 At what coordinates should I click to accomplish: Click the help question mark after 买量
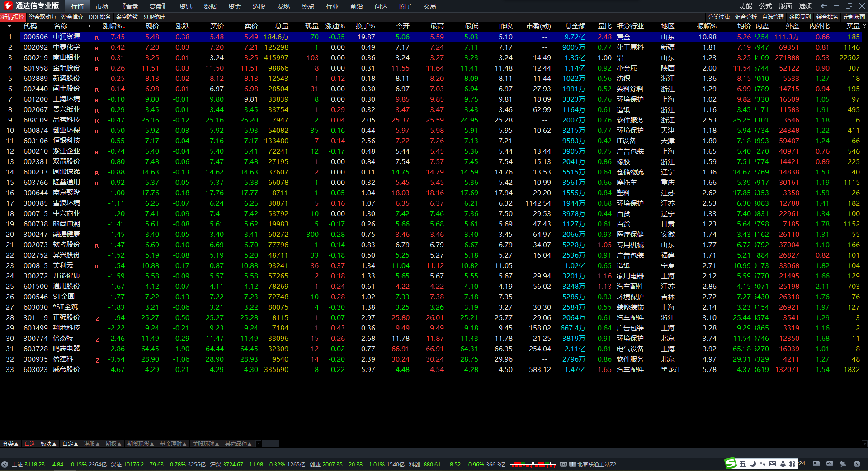864,26
